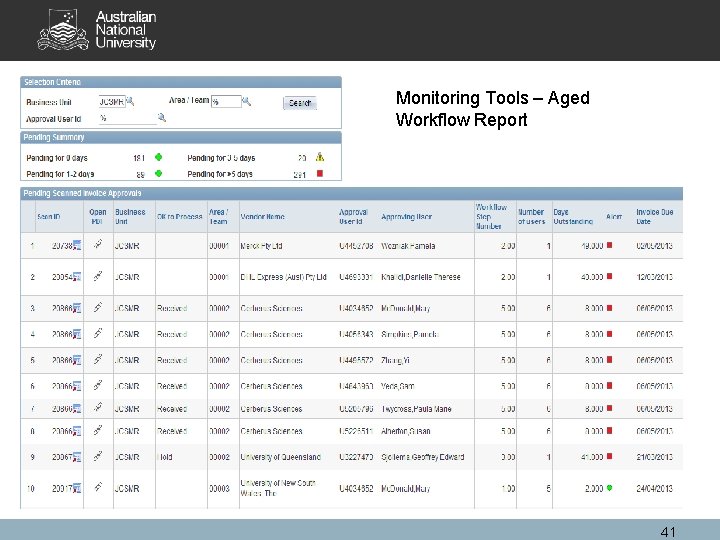Click scan image icon in DHL Express row
This screenshot has width=720, height=540.
pyautogui.click(x=77, y=276)
